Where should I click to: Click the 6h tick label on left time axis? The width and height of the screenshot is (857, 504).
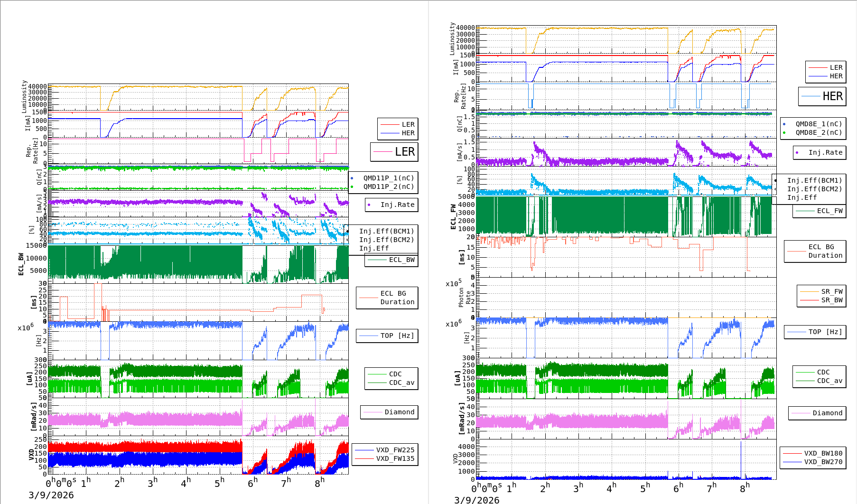tap(252, 483)
